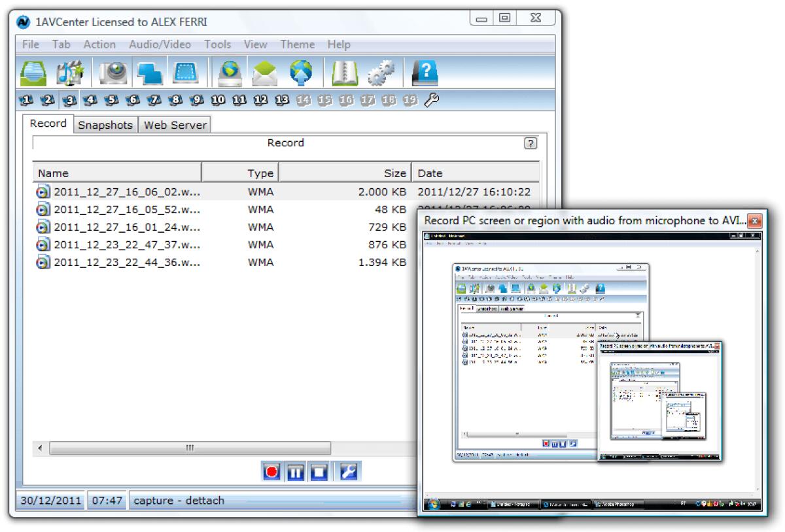Select the screen capture camera icon
Viewport: 785px width, 532px height.
(113, 72)
